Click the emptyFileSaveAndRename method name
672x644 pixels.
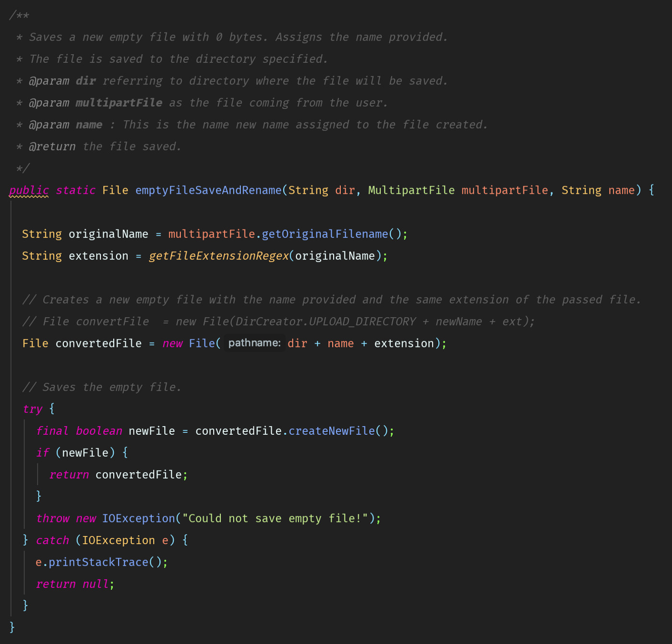208,191
